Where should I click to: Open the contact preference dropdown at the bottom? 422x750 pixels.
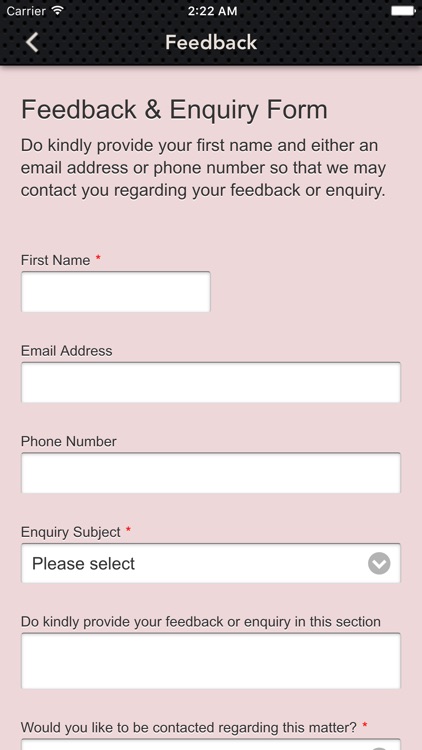pos(211,744)
